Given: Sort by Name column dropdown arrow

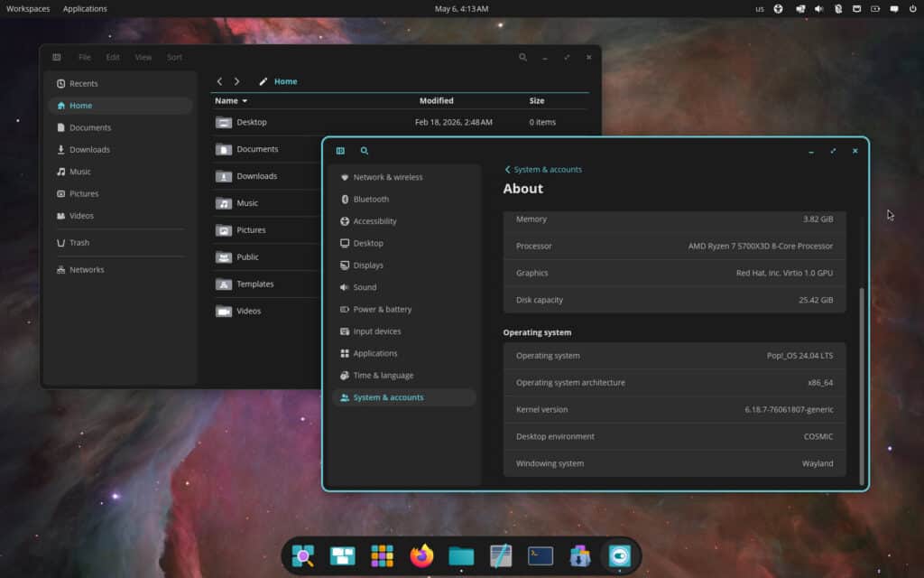Looking at the screenshot, I should click(245, 101).
